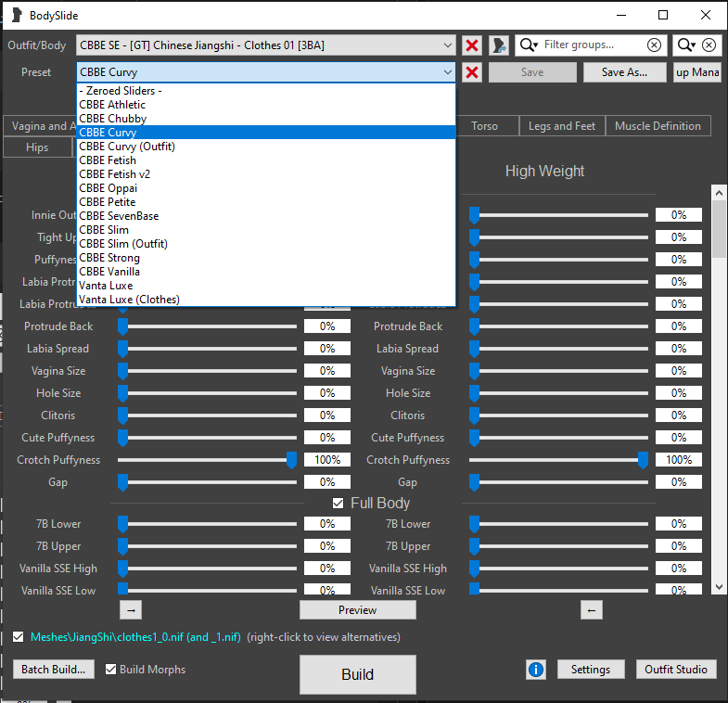Delete the CBBE Curvy preset with red X
Image resolution: width=728 pixels, height=703 pixels.
tap(472, 72)
